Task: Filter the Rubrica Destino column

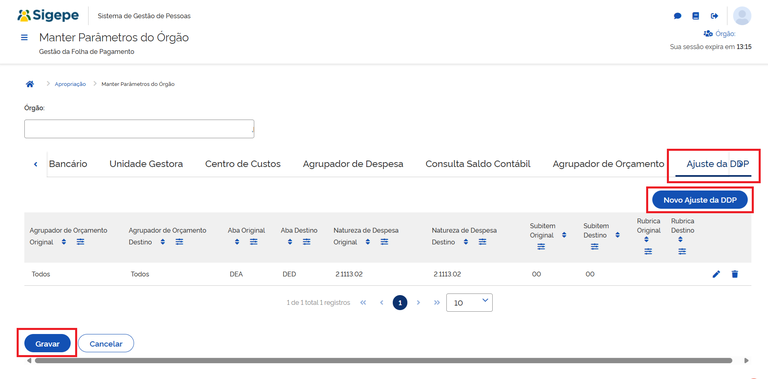Action: (x=682, y=251)
